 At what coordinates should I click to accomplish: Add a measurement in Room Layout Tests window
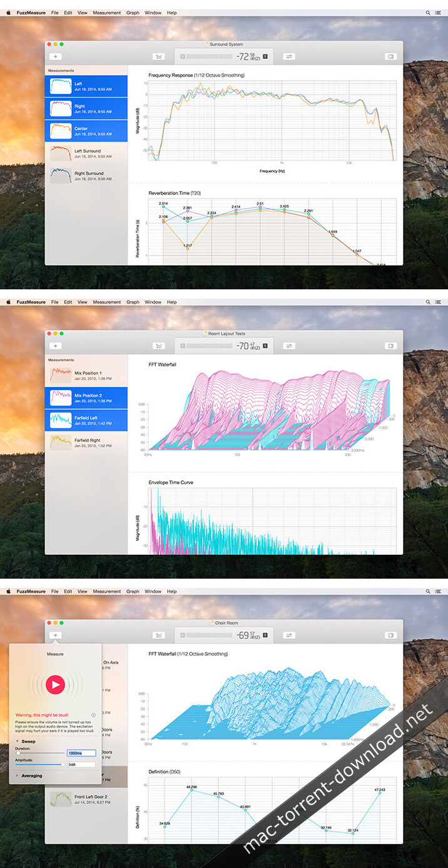[x=55, y=346]
